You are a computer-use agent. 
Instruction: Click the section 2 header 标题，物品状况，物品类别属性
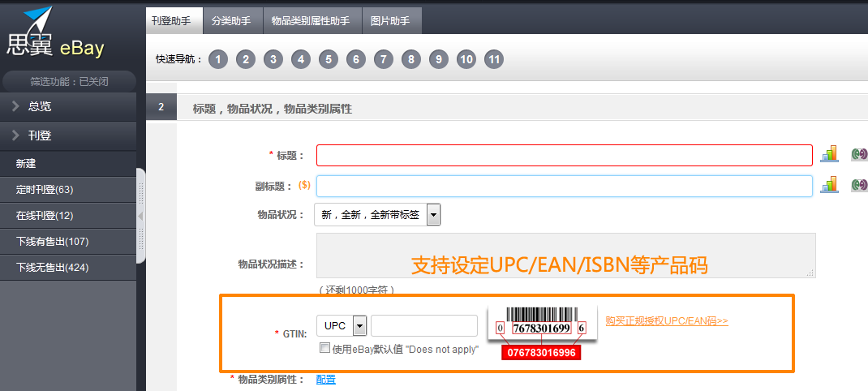(273, 109)
